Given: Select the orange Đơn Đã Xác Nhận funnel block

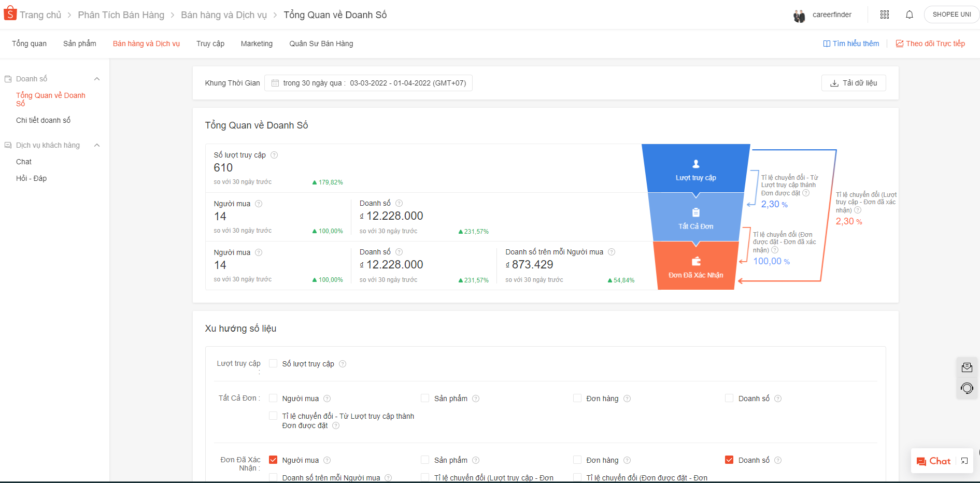Looking at the screenshot, I should (x=695, y=265).
